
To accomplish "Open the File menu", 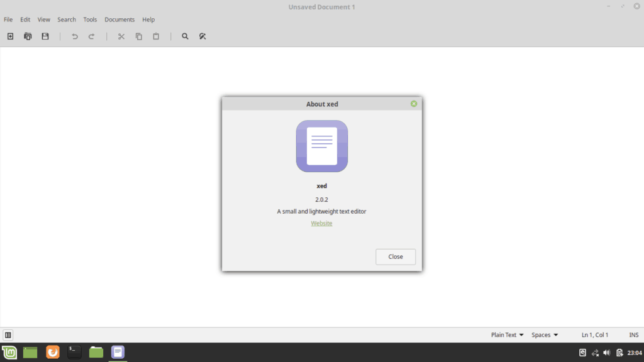I will pyautogui.click(x=8, y=19).
